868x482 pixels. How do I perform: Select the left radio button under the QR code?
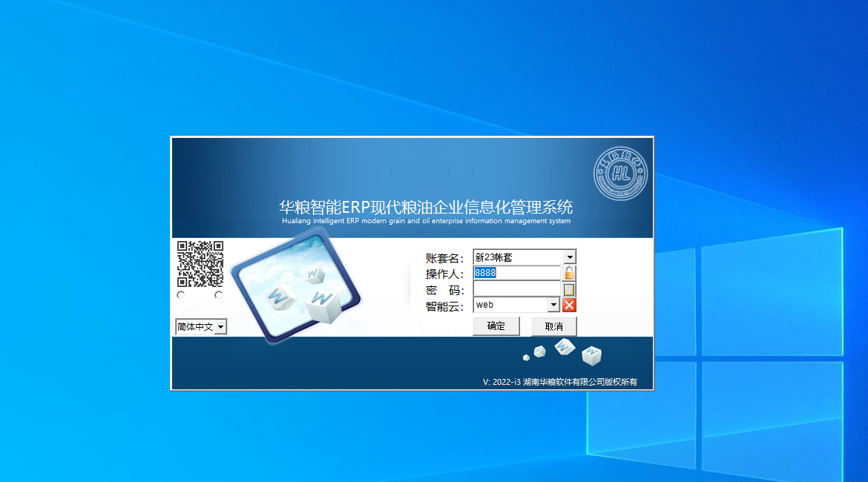pos(181,295)
